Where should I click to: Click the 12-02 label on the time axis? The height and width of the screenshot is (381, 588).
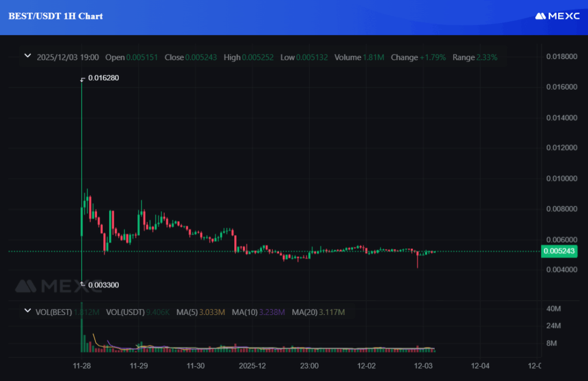pos(366,366)
